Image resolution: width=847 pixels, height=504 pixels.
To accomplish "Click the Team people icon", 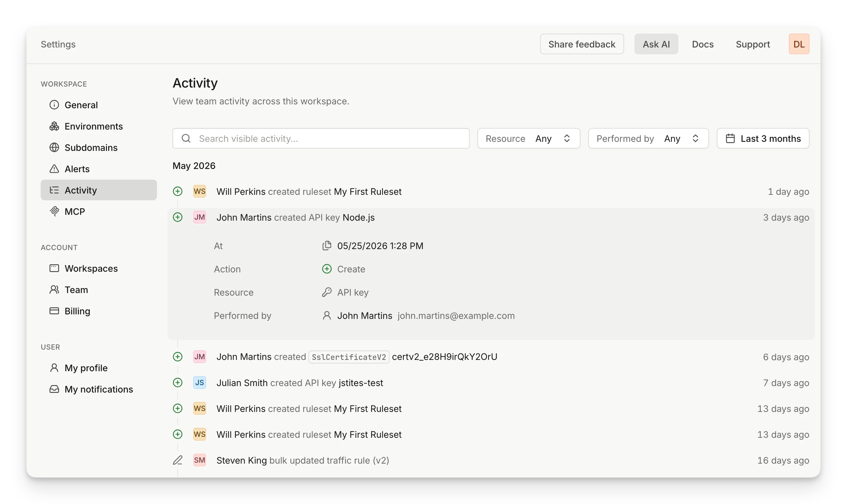I will (54, 290).
